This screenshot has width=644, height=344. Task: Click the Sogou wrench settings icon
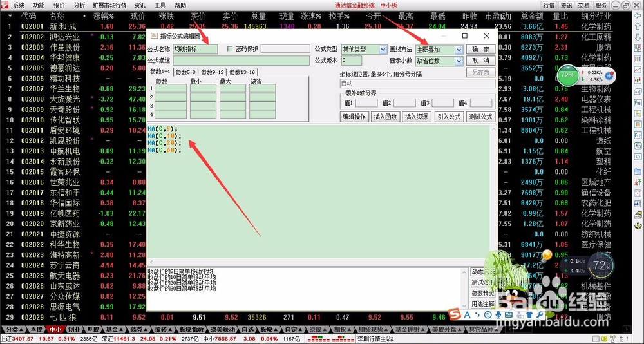(x=540, y=315)
